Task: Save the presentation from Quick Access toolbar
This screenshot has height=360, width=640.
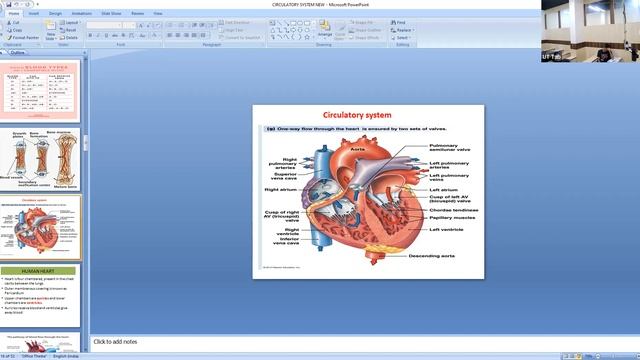Action: tap(9, 4)
